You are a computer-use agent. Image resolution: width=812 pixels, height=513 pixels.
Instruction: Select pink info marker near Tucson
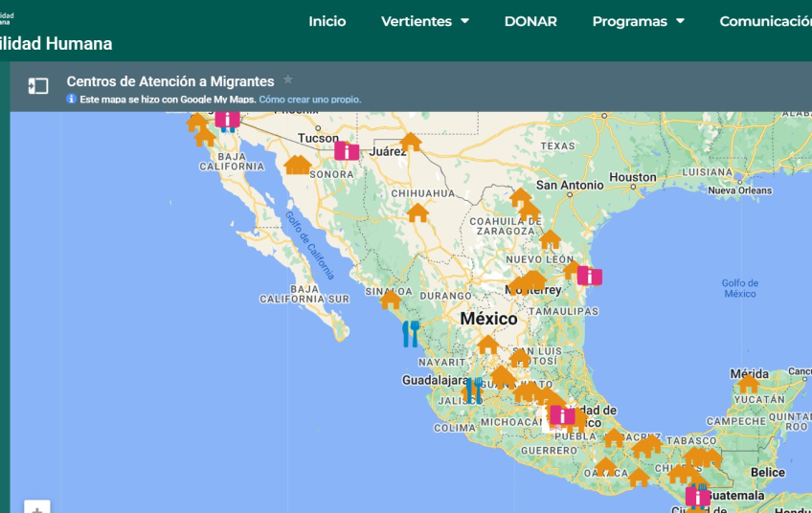tap(347, 151)
